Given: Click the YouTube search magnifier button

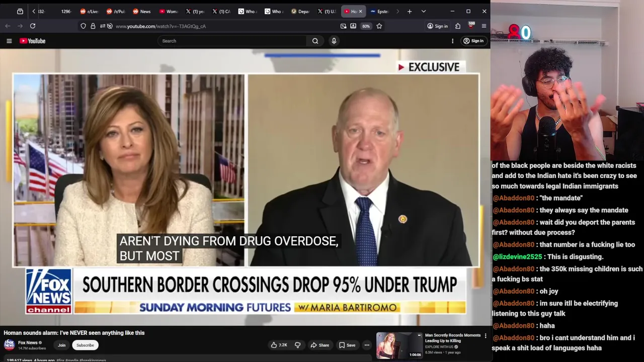Looking at the screenshot, I should (x=315, y=41).
